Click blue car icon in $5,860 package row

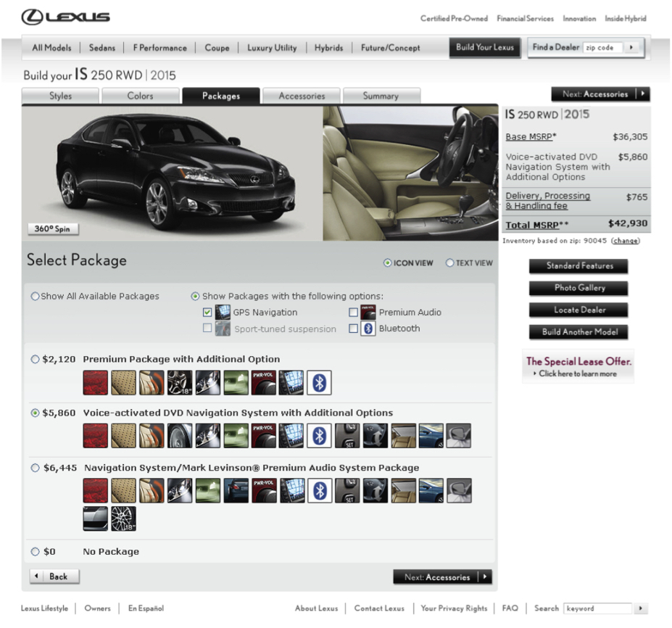tap(431, 436)
